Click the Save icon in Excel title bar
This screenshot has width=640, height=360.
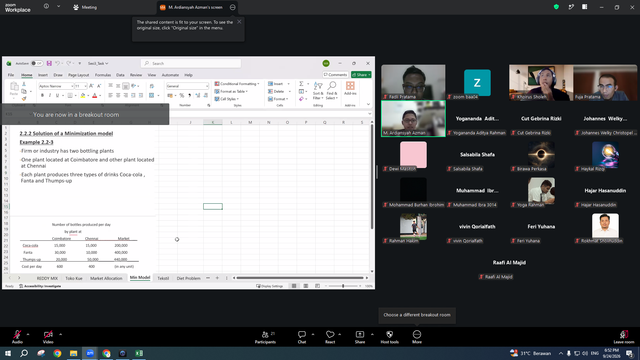click(49, 63)
